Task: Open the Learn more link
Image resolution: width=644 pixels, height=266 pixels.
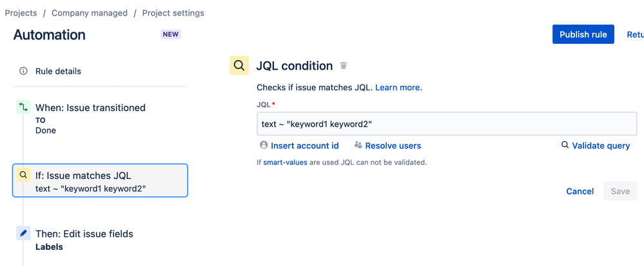Action: tap(398, 87)
